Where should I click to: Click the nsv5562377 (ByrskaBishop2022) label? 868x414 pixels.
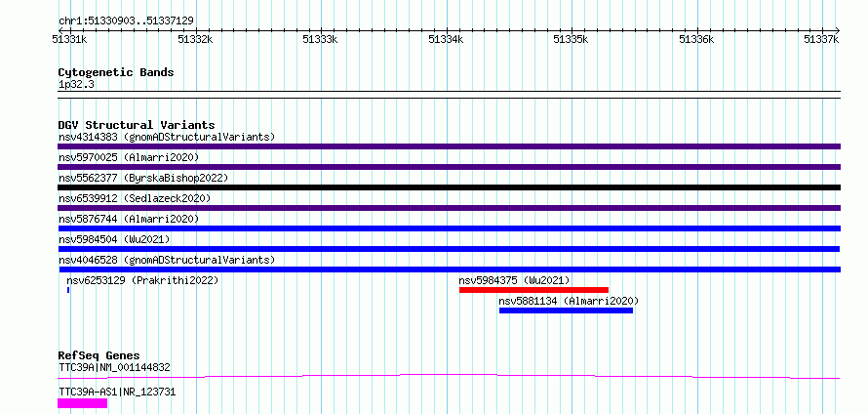143,178
